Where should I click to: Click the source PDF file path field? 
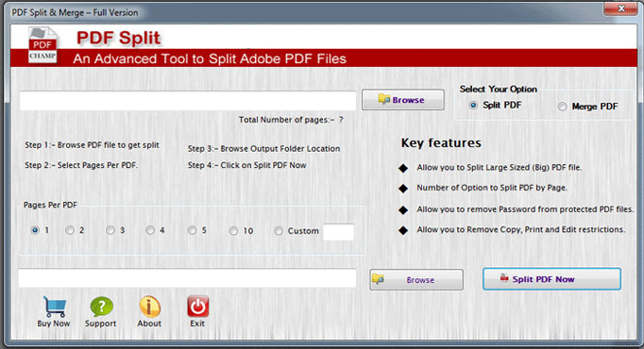pos(188,101)
